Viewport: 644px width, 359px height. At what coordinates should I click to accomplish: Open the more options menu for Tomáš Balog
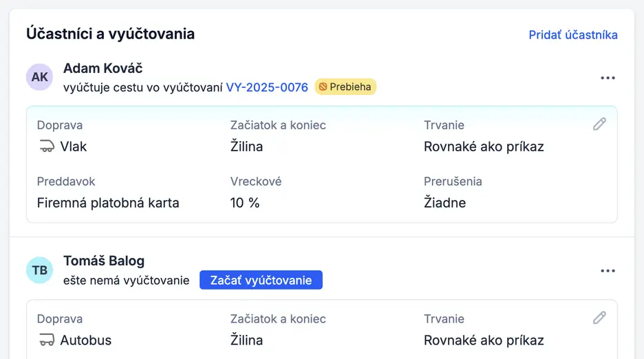point(608,271)
